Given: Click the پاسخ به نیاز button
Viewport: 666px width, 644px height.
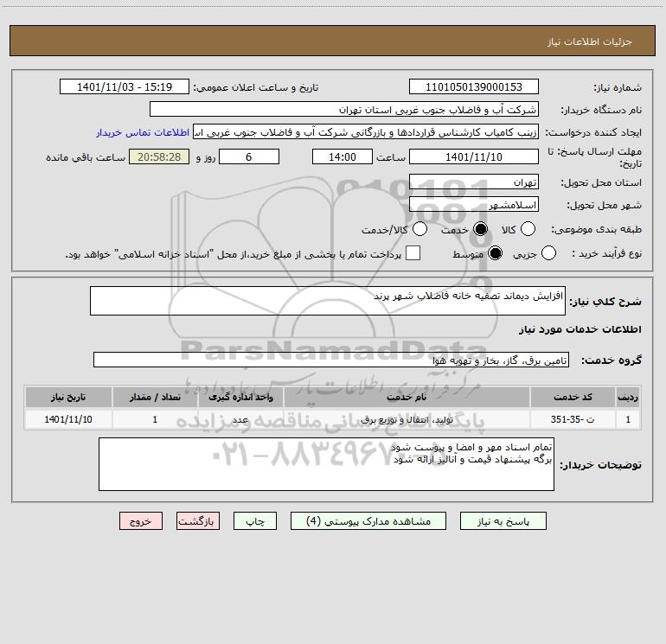Looking at the screenshot, I should 503,521.
